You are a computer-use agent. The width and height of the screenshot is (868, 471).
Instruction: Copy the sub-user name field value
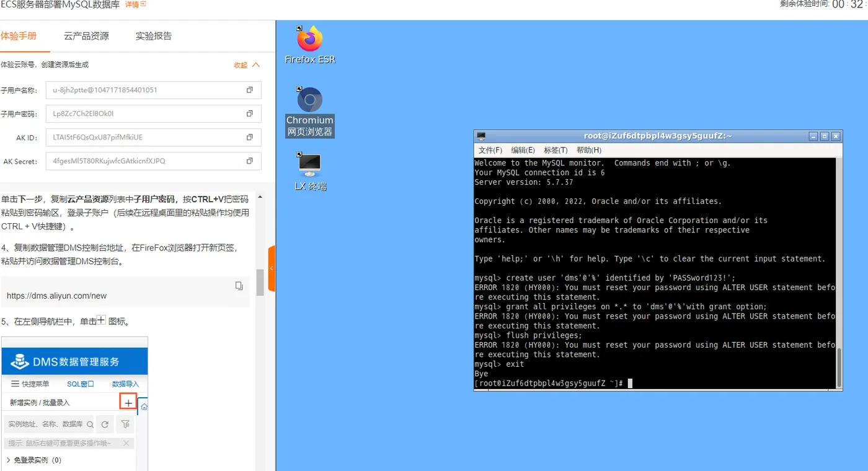249,90
